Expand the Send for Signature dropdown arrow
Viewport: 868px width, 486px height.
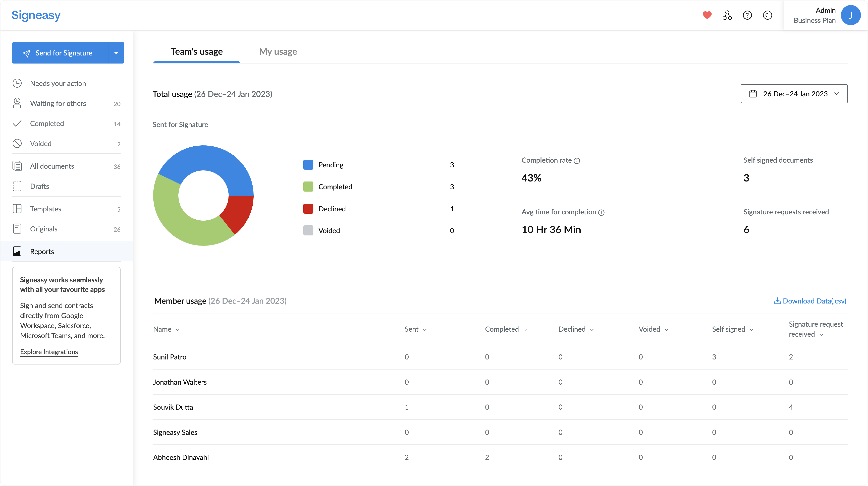click(116, 53)
